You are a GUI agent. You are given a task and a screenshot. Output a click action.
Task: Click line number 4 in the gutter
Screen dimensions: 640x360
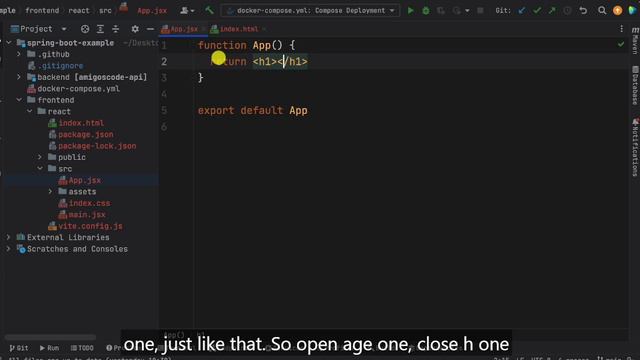tap(164, 94)
